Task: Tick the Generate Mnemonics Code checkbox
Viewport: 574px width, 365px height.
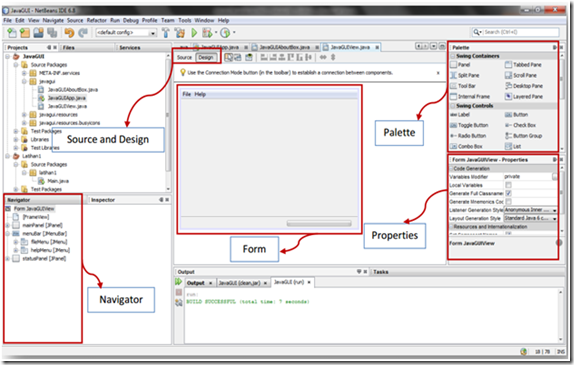Action: pos(508,202)
